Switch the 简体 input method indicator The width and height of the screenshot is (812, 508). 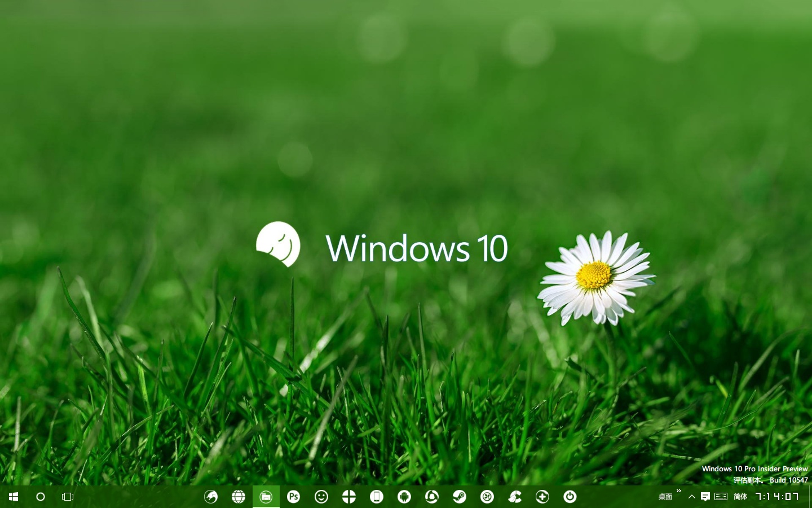[x=740, y=497]
